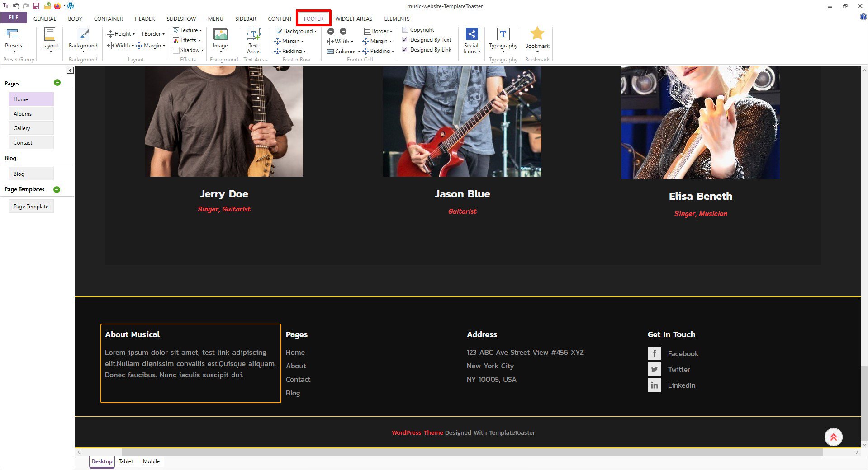Add a footer cell with plus icon

[x=331, y=32]
